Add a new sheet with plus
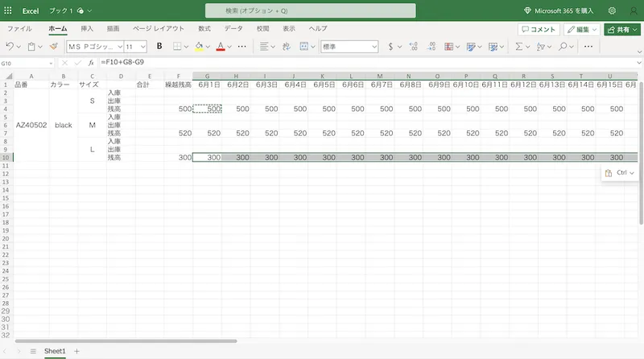Viewport: 644px width, 359px height. click(x=76, y=351)
